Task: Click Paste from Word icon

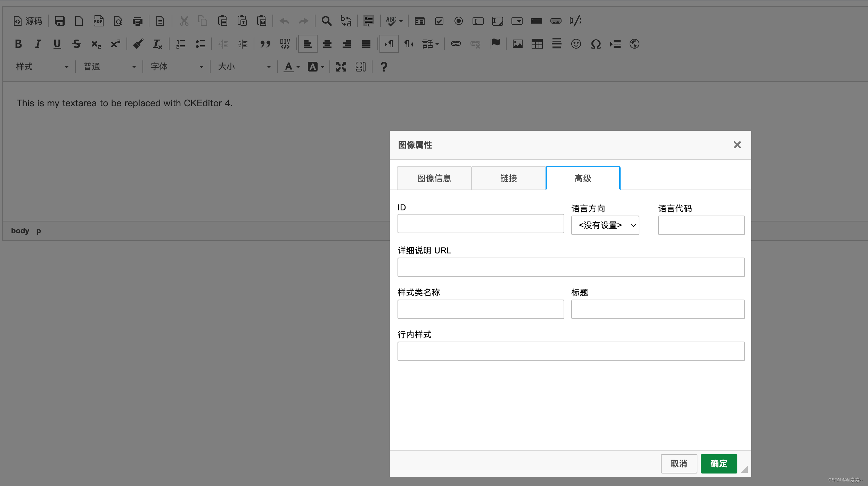Action: click(262, 21)
